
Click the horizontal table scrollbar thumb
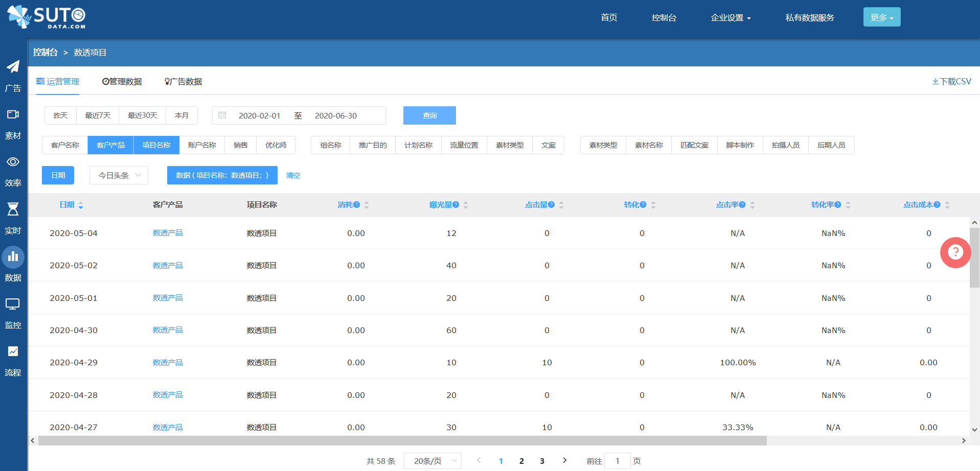coord(402,441)
